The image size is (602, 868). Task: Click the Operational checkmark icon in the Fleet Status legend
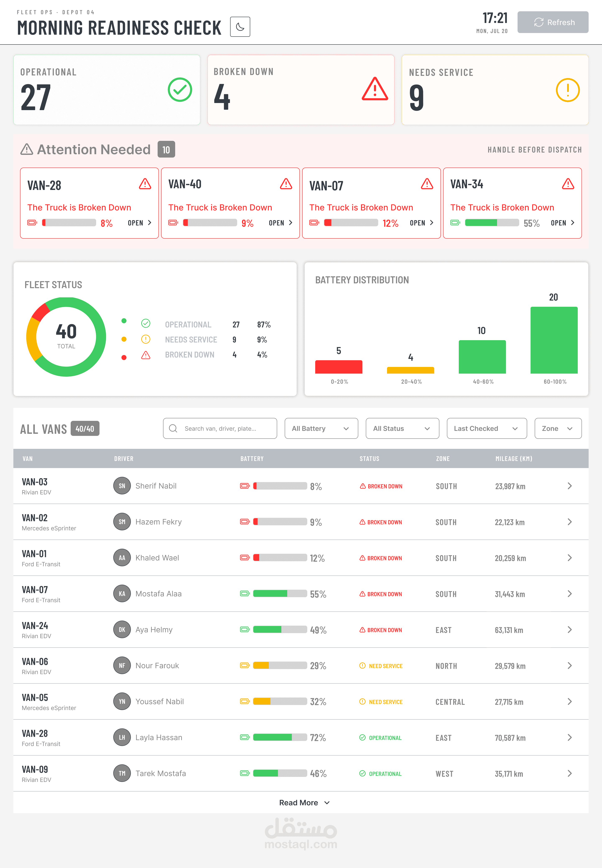pyautogui.click(x=146, y=323)
